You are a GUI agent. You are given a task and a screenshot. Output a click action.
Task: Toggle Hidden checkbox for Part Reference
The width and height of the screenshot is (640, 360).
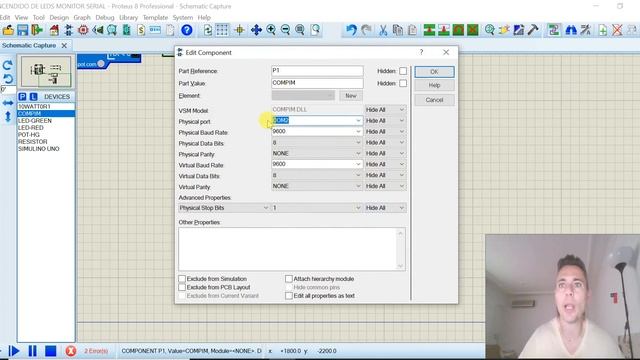coord(403,71)
